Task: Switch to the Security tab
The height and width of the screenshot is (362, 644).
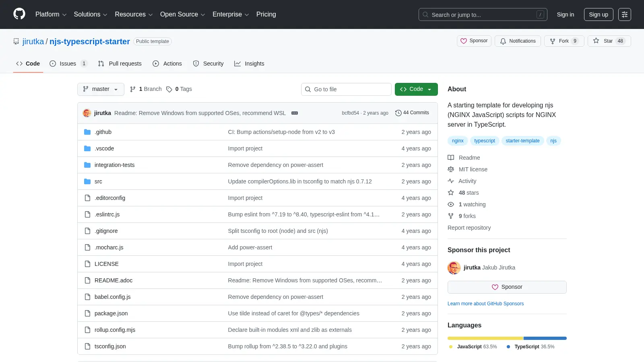Action: 208,64
